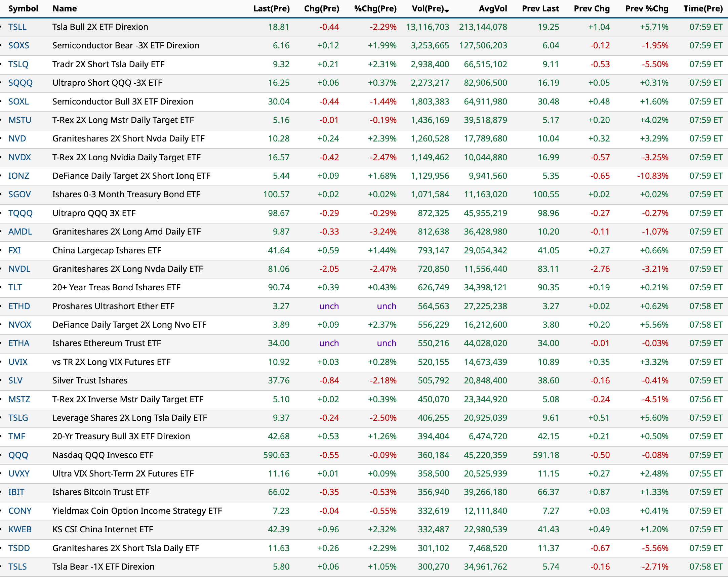This screenshot has height=578, width=728.
Task: Click the TSLS symbol link
Action: point(17,567)
